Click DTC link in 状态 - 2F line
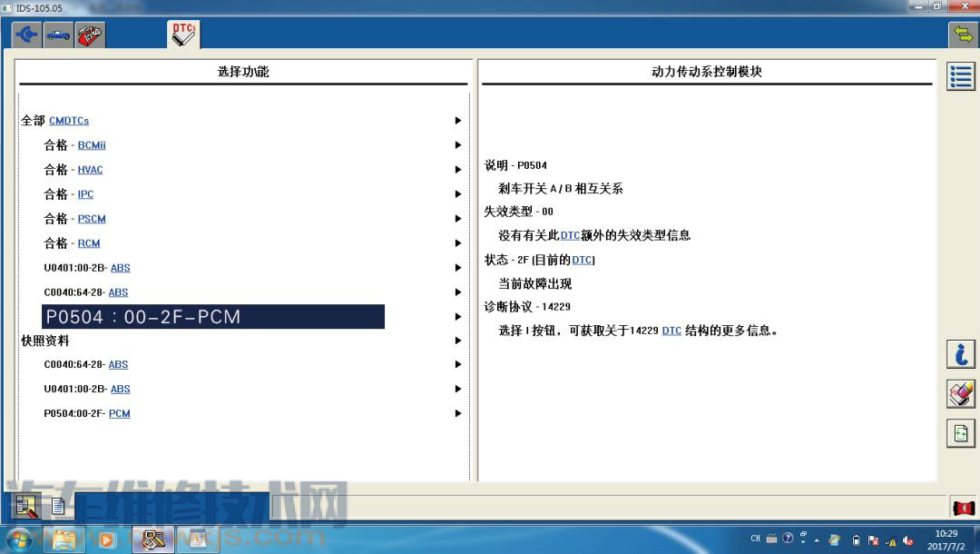 coord(582,260)
